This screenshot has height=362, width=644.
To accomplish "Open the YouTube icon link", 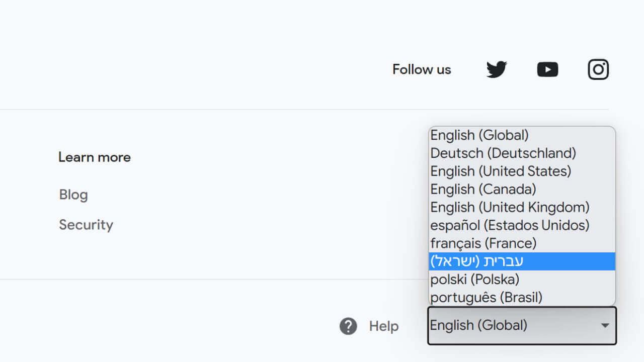I will coord(547,69).
